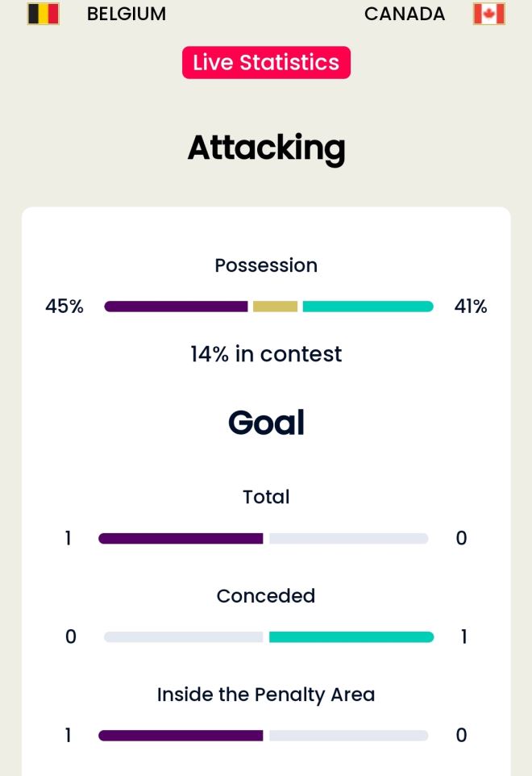Click the "14% in contest" text
Image resolution: width=532 pixels, height=776 pixels.
tap(266, 354)
